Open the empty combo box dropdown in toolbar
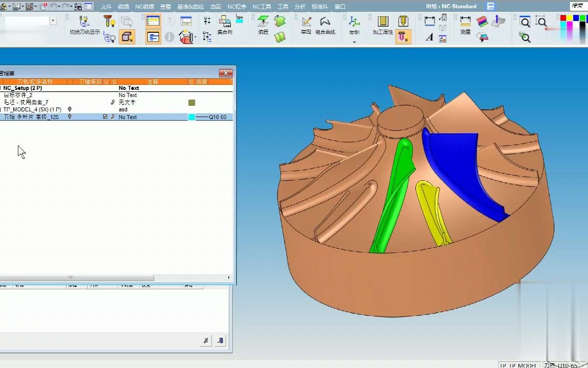This screenshot has width=588, height=368. click(x=53, y=21)
